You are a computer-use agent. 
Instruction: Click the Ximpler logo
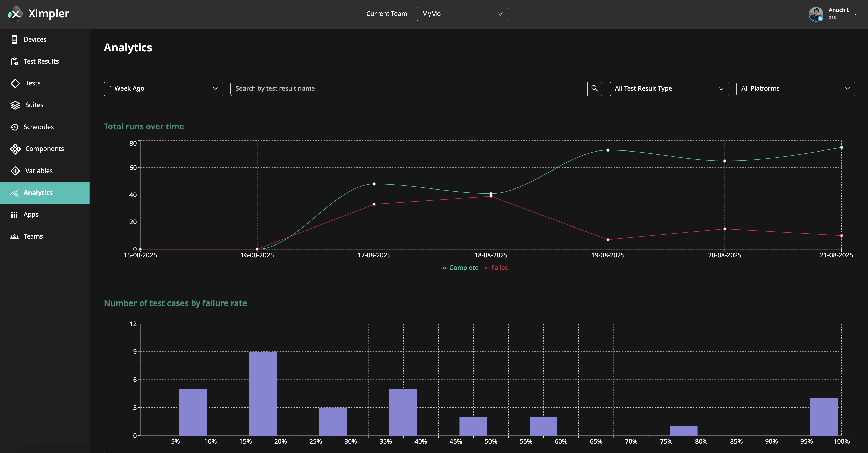coord(39,13)
